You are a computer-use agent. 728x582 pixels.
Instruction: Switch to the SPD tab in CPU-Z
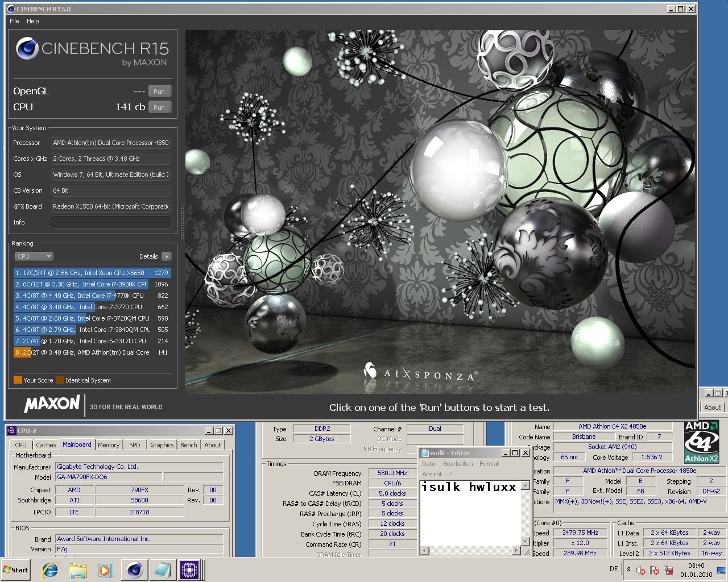[x=135, y=445]
